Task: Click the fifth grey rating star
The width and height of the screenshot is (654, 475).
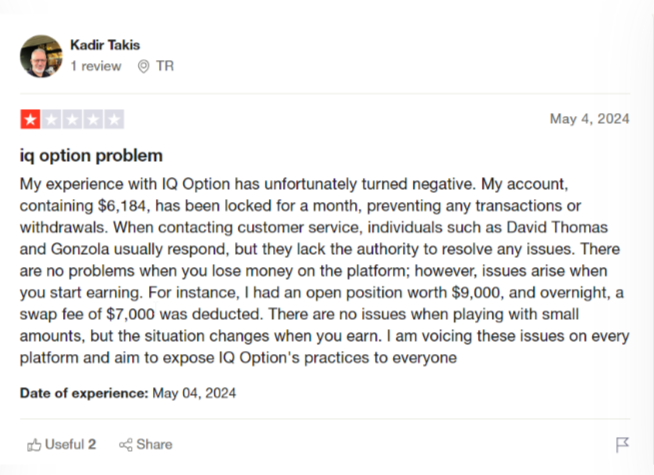Action: coord(114,120)
